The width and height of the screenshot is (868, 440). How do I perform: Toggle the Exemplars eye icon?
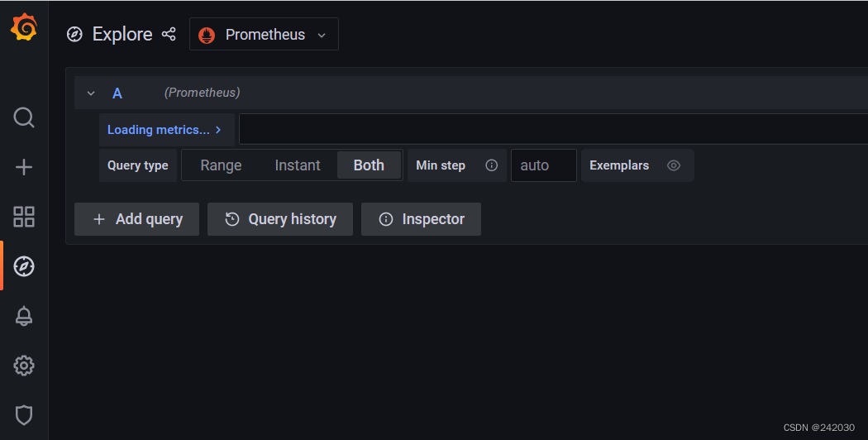tap(674, 165)
